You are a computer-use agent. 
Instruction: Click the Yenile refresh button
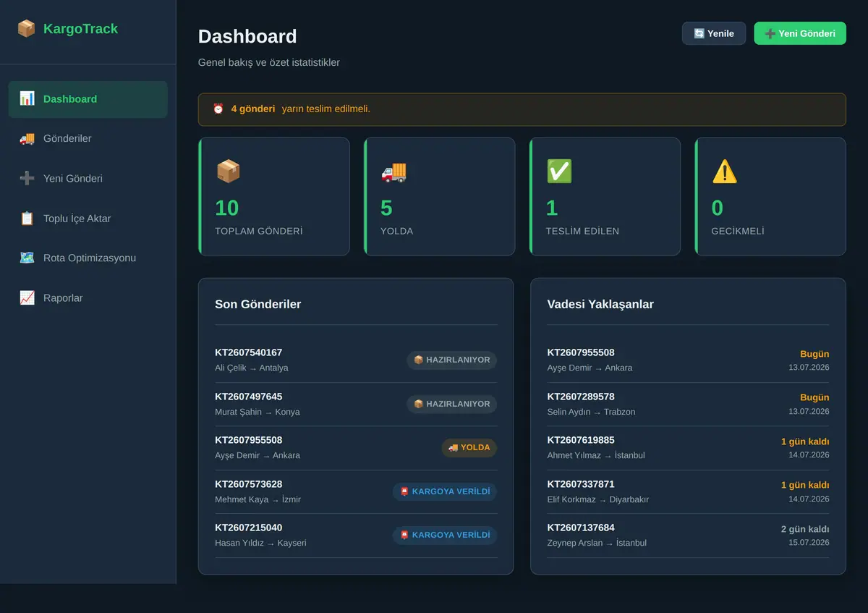click(714, 33)
